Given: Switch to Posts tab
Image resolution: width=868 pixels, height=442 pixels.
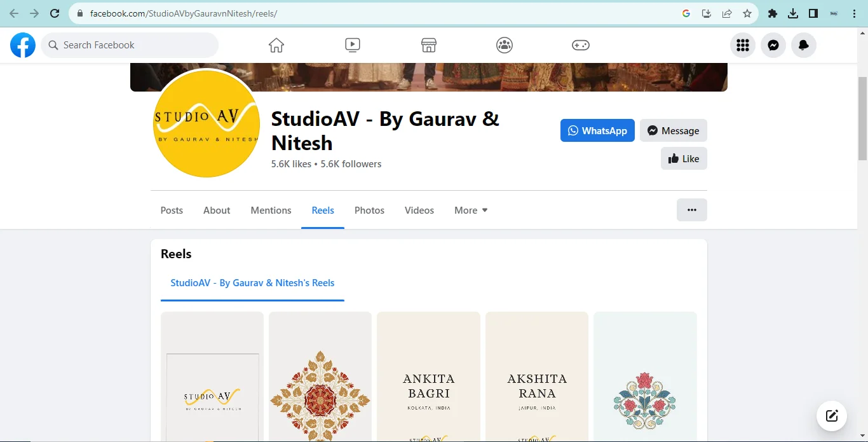Looking at the screenshot, I should [172, 211].
